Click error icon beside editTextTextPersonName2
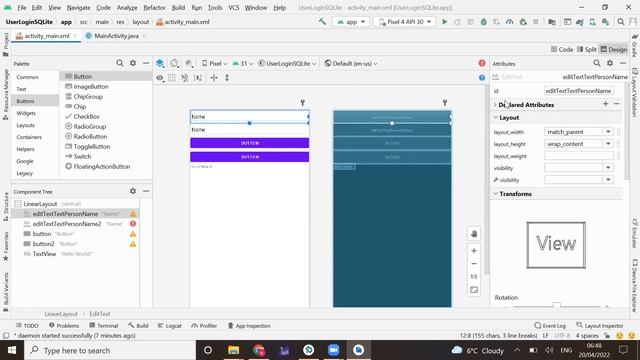The width and height of the screenshot is (640, 360). click(133, 224)
